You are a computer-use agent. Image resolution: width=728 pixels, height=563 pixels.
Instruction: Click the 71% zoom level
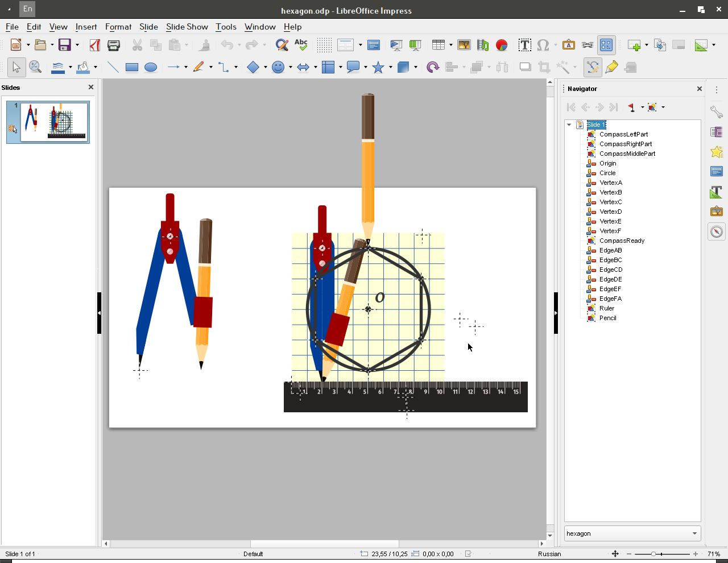(x=714, y=554)
